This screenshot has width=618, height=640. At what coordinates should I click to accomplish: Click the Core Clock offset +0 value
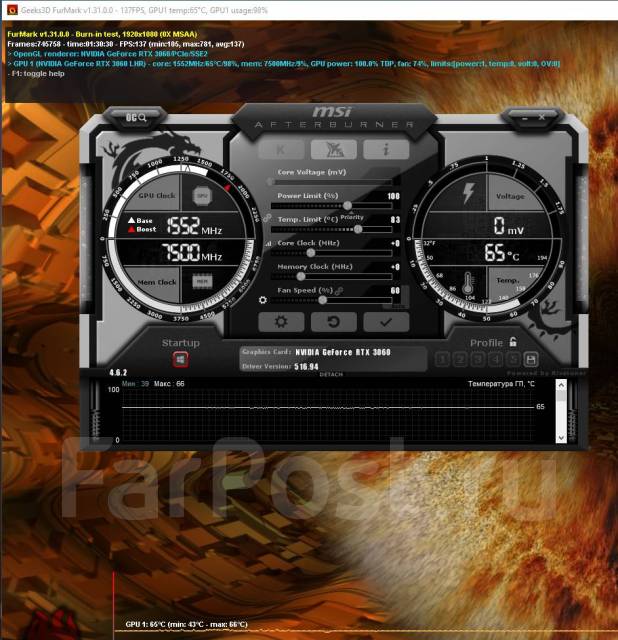tap(396, 243)
